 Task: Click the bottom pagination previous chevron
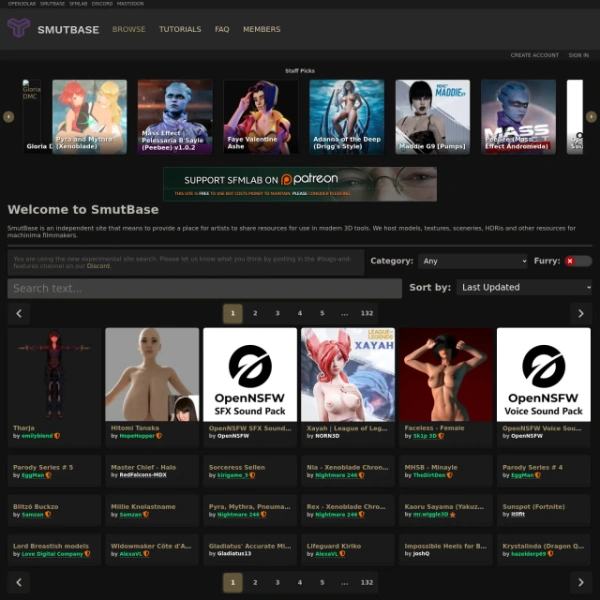pyautogui.click(x=19, y=582)
